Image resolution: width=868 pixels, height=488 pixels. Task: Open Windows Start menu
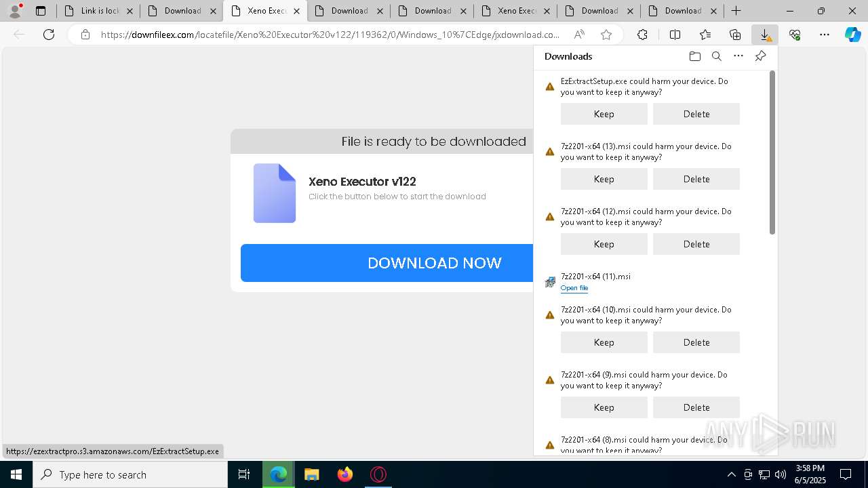16,474
